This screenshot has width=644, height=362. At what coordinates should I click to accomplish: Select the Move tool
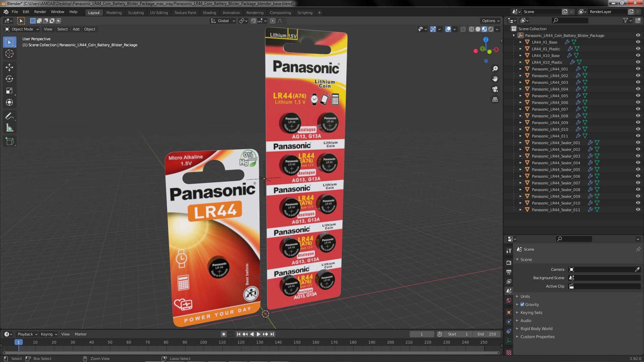(x=9, y=67)
